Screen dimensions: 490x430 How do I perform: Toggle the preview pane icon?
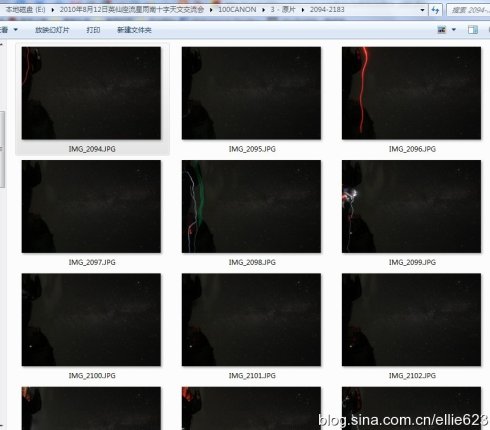(x=473, y=30)
